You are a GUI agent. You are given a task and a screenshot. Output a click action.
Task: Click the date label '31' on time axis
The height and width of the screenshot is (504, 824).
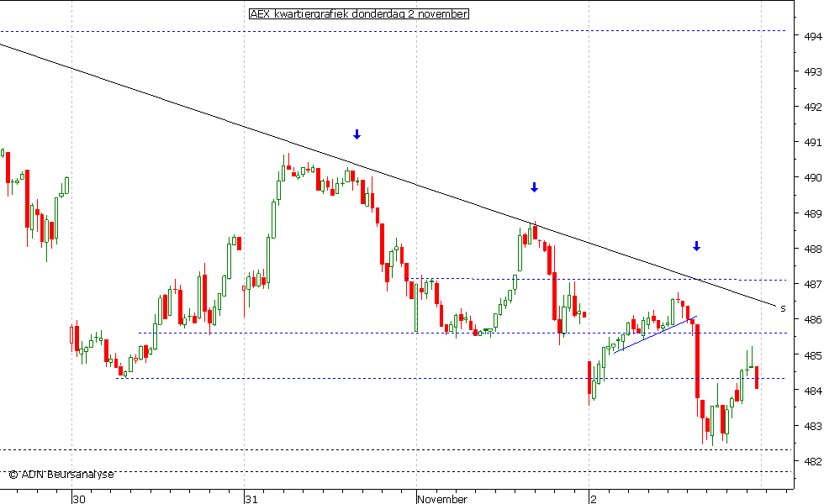click(251, 499)
